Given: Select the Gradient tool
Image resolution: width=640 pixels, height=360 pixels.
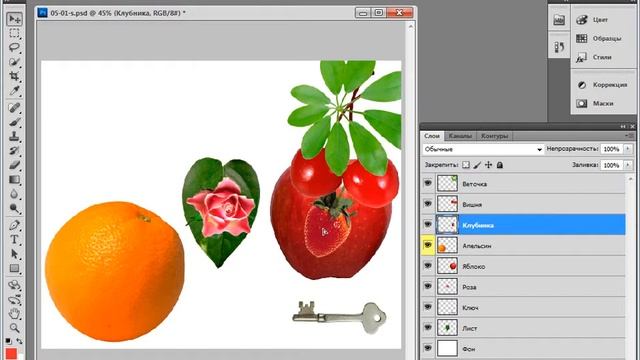Looking at the screenshot, I should pos(14,179).
